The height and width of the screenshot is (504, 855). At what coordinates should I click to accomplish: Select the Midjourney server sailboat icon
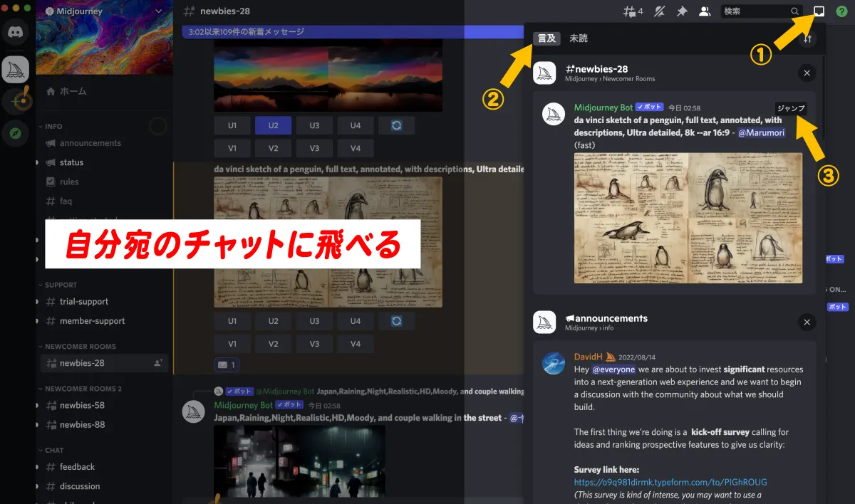pyautogui.click(x=16, y=68)
